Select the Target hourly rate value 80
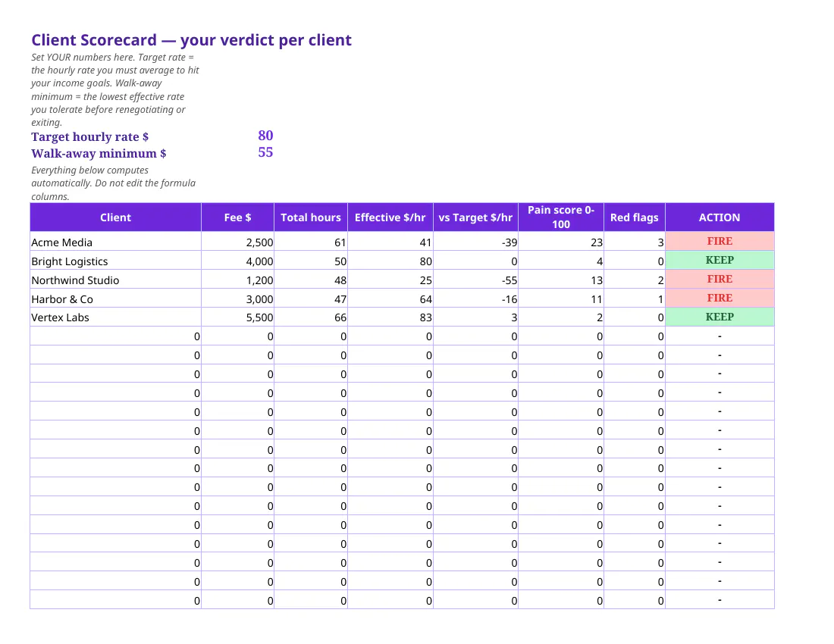Viewport: 834px width, 644px height. coord(265,136)
